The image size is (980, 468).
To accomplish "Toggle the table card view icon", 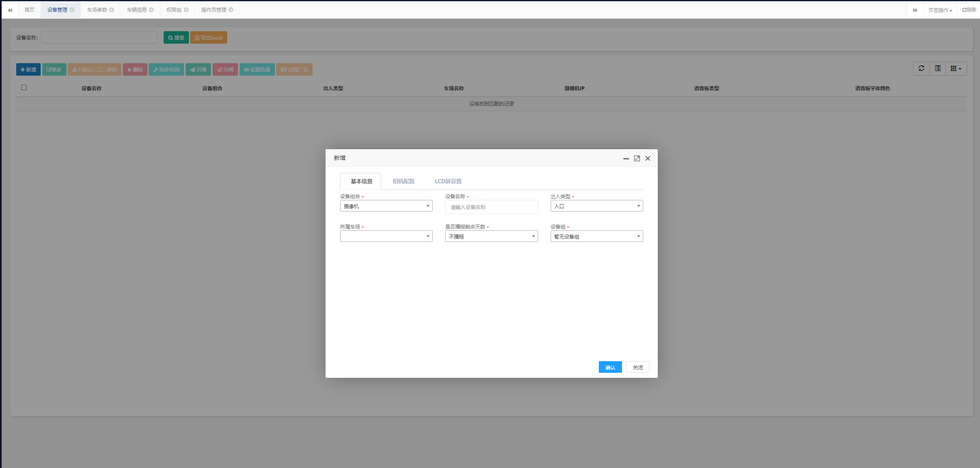I will 938,69.
